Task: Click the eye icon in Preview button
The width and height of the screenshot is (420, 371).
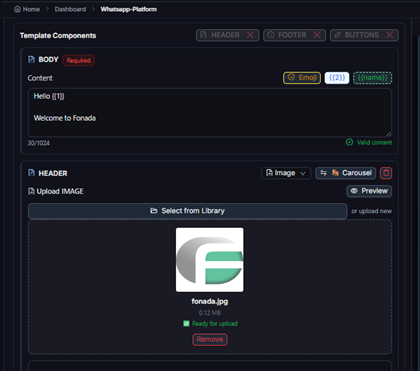Action: click(x=354, y=191)
